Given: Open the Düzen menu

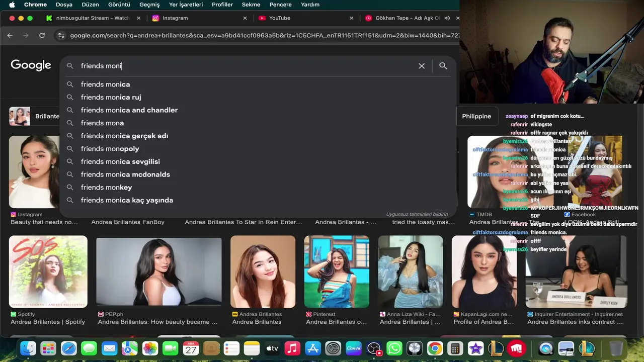Looking at the screenshot, I should click(x=90, y=5).
